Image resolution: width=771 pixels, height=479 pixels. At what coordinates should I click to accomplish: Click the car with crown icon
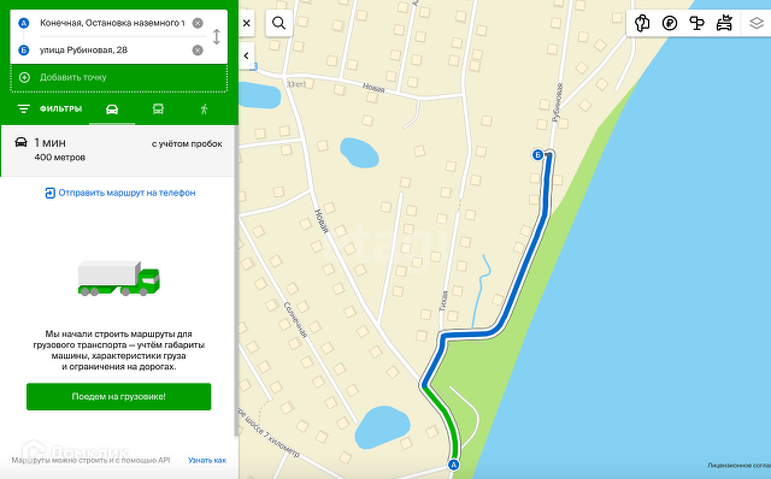click(x=724, y=23)
